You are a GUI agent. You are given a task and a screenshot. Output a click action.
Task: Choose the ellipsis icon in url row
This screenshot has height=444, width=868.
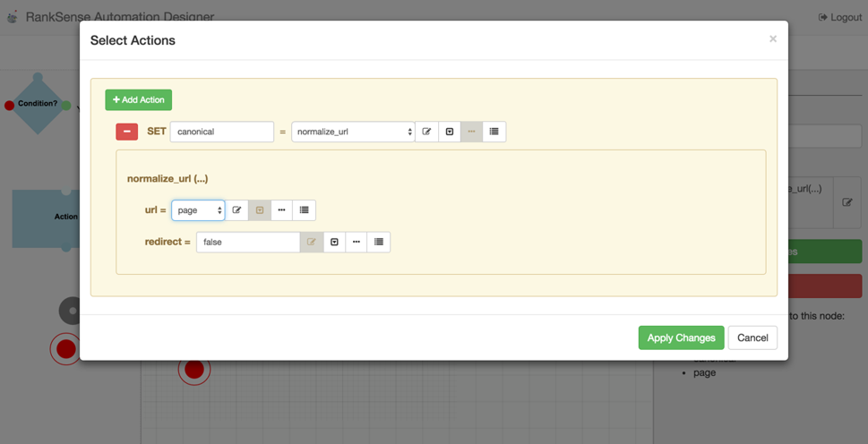pyautogui.click(x=282, y=210)
